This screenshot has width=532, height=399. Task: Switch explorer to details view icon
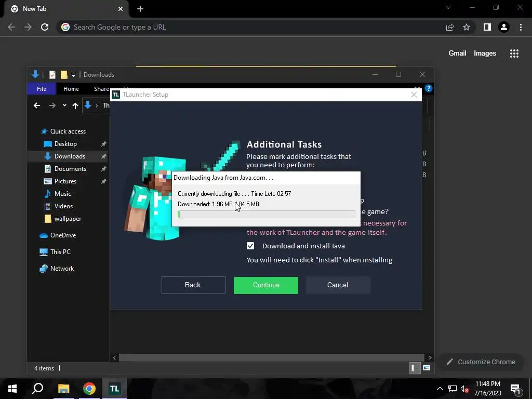pos(414,368)
